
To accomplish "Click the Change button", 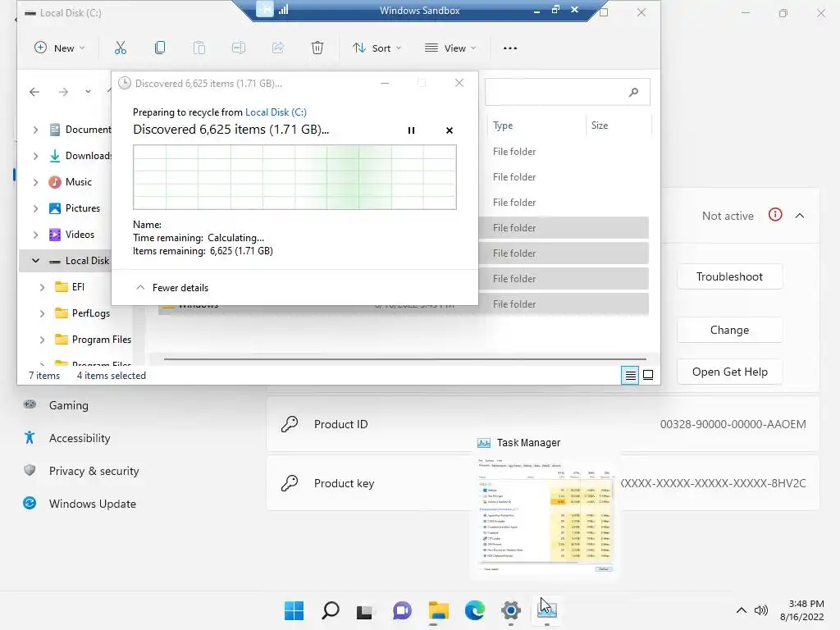I will click(x=729, y=330).
